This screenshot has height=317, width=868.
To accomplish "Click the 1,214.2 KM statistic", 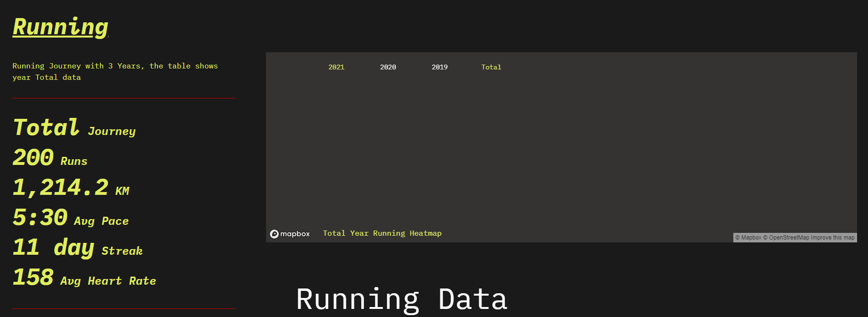I will [x=71, y=188].
